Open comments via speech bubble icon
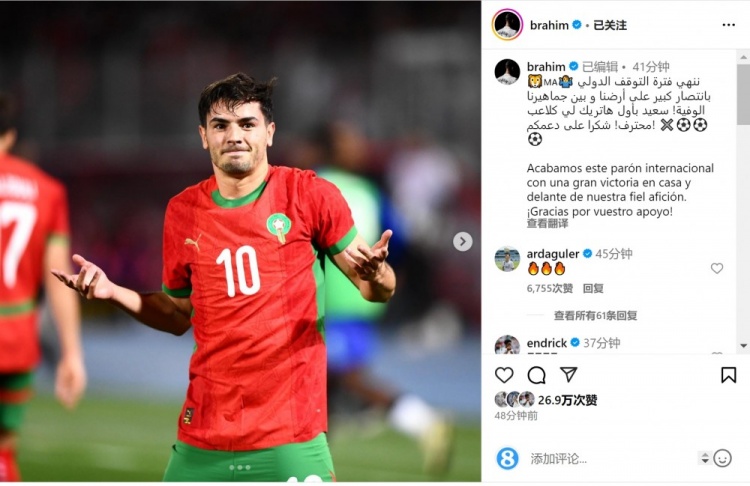 (x=536, y=375)
